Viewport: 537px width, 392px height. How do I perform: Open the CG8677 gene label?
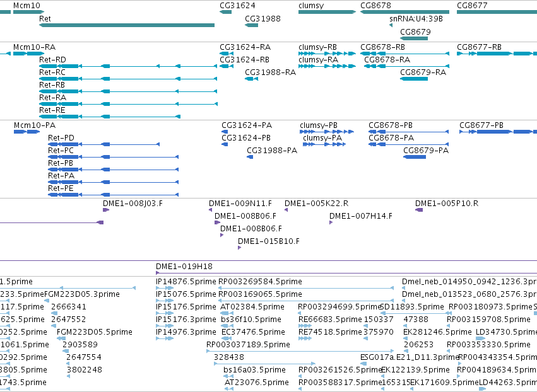click(472, 6)
